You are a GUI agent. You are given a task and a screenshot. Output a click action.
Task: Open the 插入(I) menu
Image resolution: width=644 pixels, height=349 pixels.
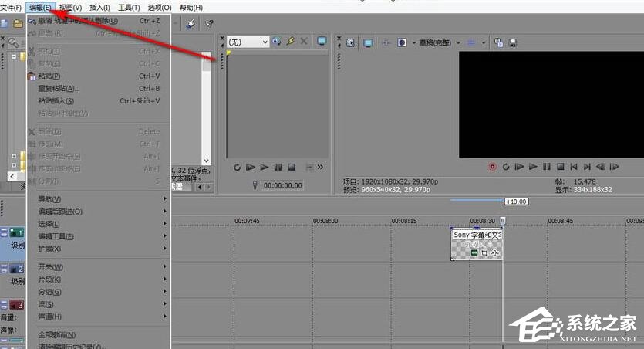(99, 8)
